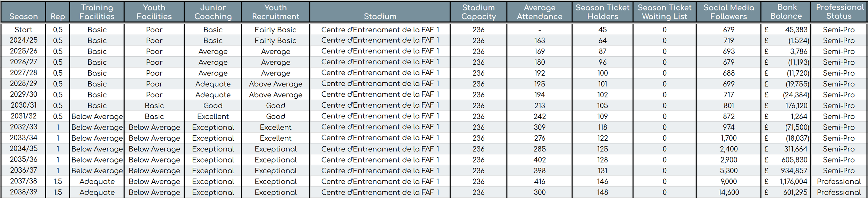
Task: Click Youth Recruitment header cell
Action: 275,12
